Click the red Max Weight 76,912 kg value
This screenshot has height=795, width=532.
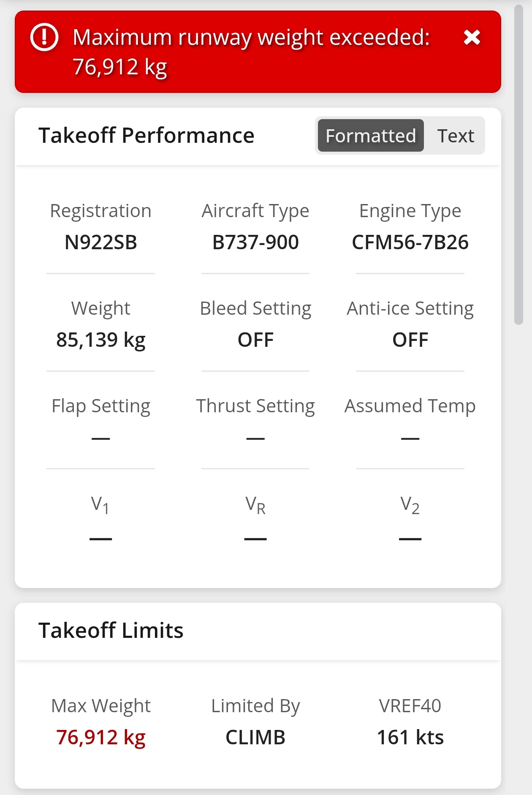click(101, 738)
